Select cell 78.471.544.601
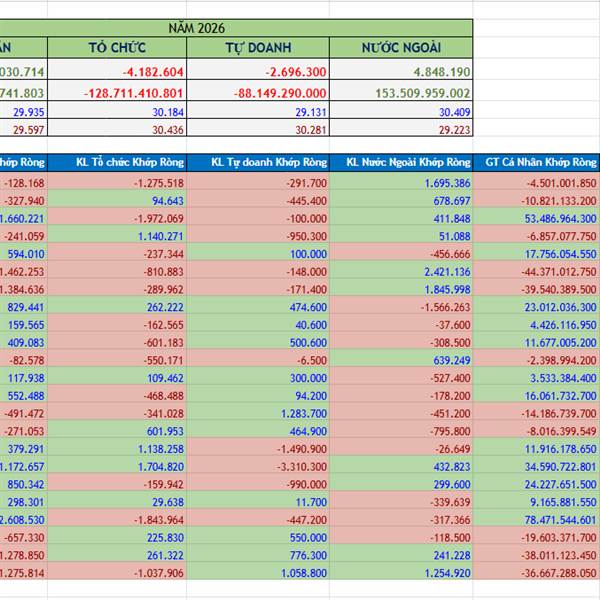The width and height of the screenshot is (600, 600). (536, 518)
